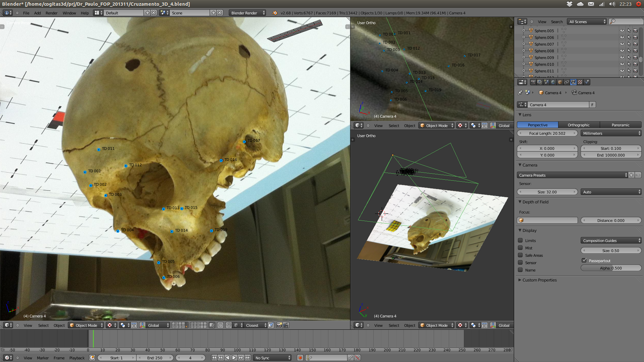Click the automatic keyframe record button
This screenshot has width=644, height=362.
(x=300, y=358)
